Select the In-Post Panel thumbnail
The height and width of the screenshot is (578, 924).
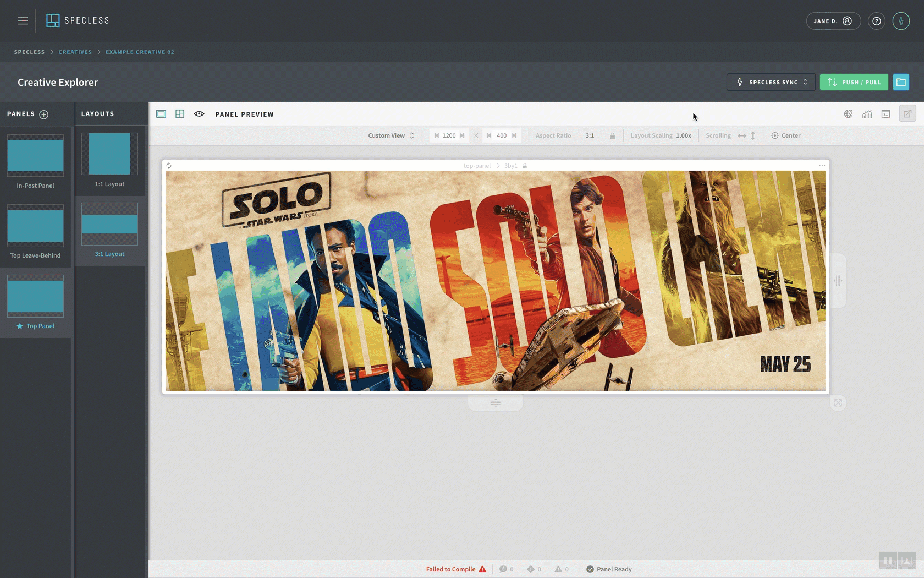(35, 156)
